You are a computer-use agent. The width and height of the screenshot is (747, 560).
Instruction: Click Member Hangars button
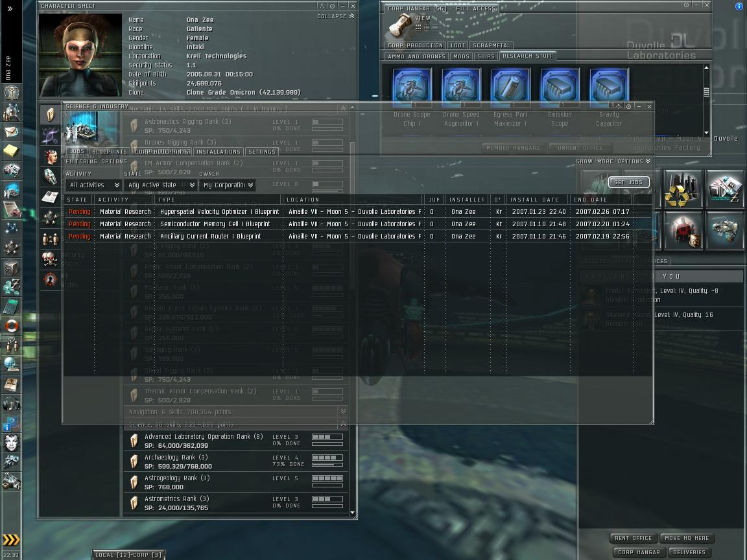(x=513, y=148)
